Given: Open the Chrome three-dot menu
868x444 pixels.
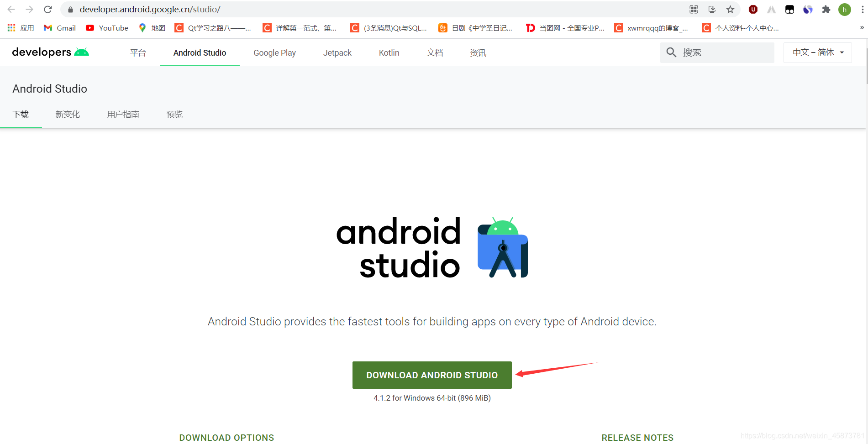Looking at the screenshot, I should point(862,9).
